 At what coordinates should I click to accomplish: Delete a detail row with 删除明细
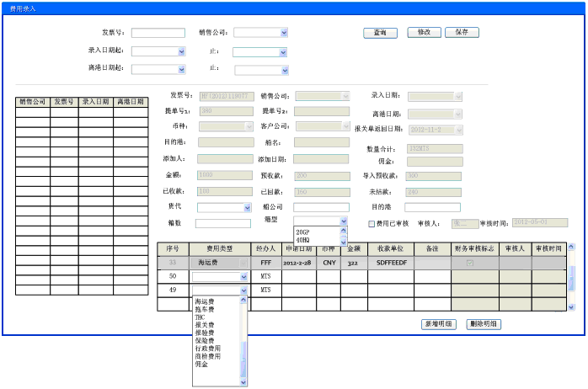click(484, 324)
